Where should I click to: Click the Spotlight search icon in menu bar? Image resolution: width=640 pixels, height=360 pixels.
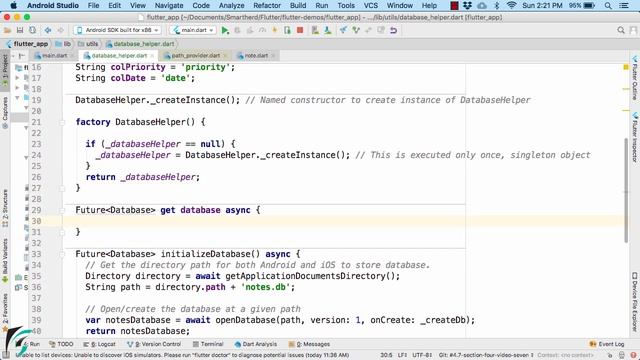click(608, 5)
